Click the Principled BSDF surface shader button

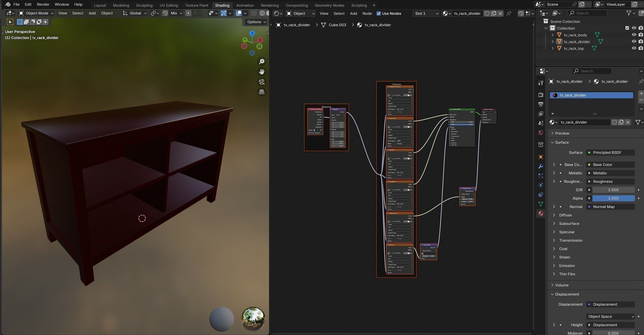610,153
